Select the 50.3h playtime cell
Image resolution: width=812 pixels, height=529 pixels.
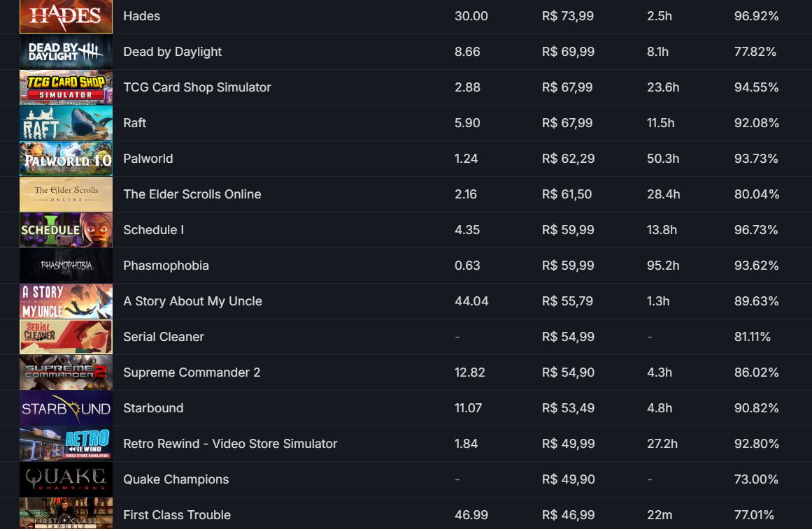[663, 159]
